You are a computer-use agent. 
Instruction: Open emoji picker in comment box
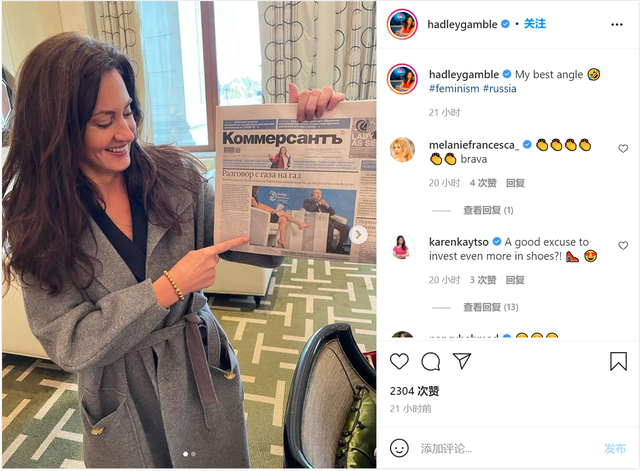pos(399,448)
